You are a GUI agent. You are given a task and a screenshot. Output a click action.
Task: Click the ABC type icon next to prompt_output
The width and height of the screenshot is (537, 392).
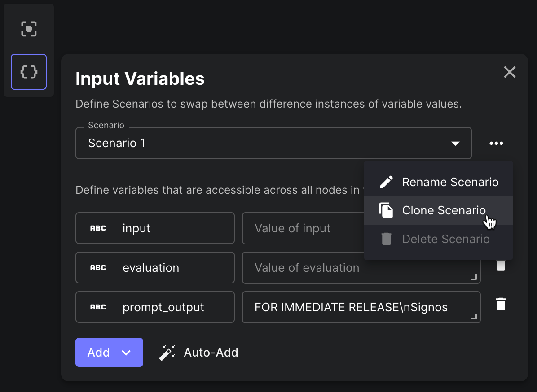(97, 307)
